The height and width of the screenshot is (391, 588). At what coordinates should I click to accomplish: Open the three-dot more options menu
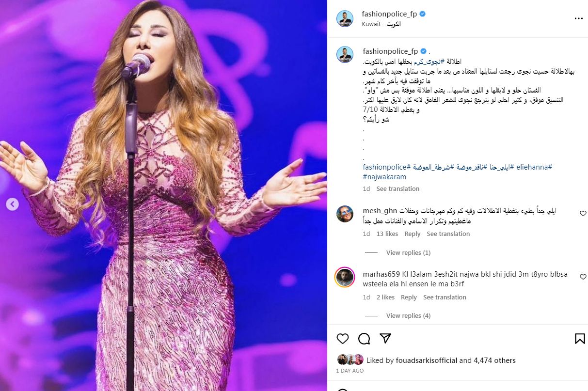[x=578, y=18]
